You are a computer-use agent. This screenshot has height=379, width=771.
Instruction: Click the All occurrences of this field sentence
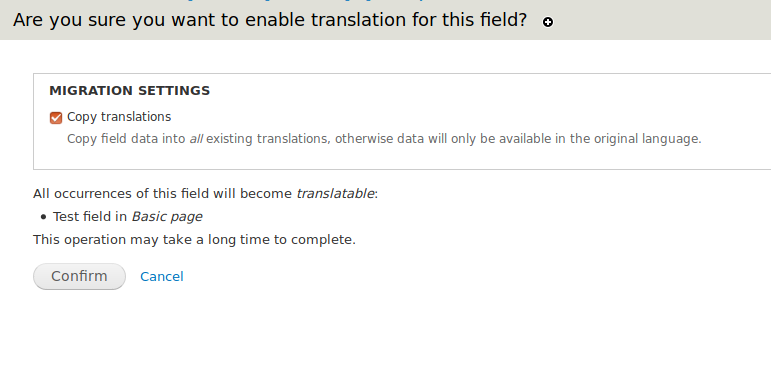tap(206, 194)
